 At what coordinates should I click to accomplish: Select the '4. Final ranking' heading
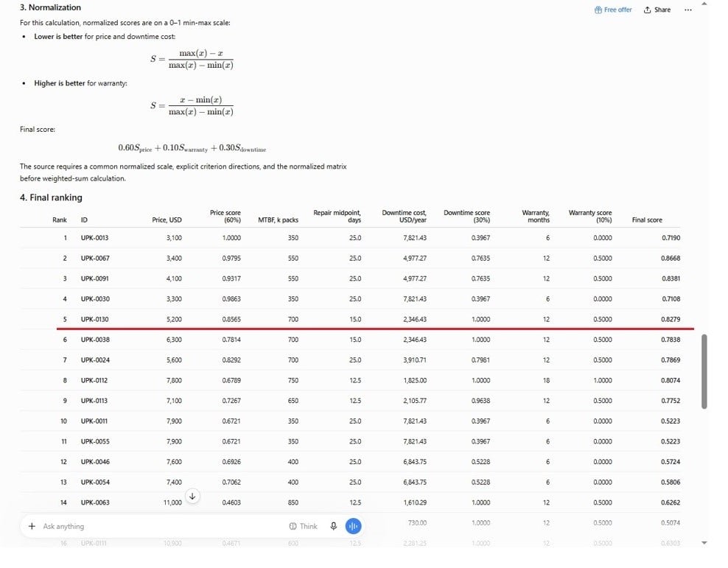click(x=51, y=197)
